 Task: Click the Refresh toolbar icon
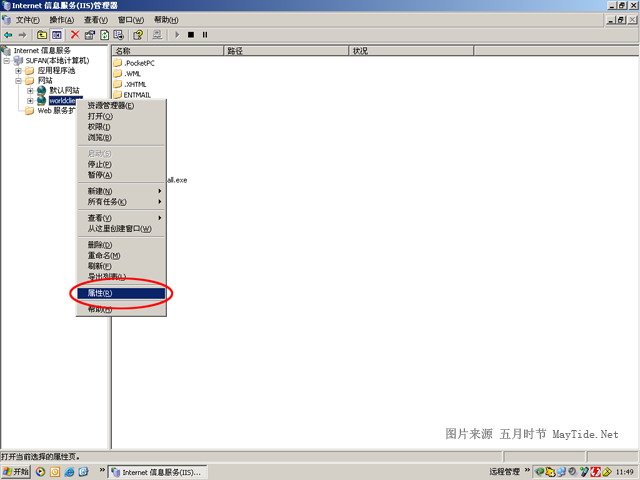click(x=104, y=34)
